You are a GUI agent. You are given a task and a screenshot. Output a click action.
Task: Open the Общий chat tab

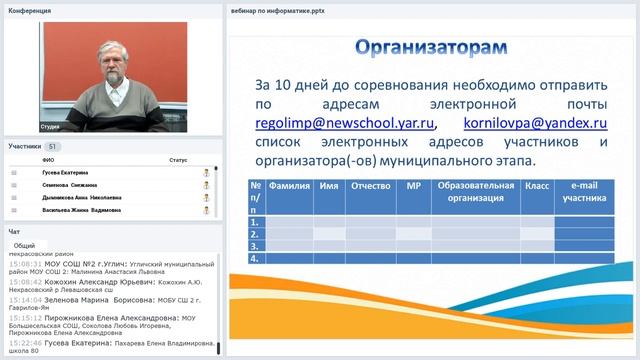click(24, 246)
